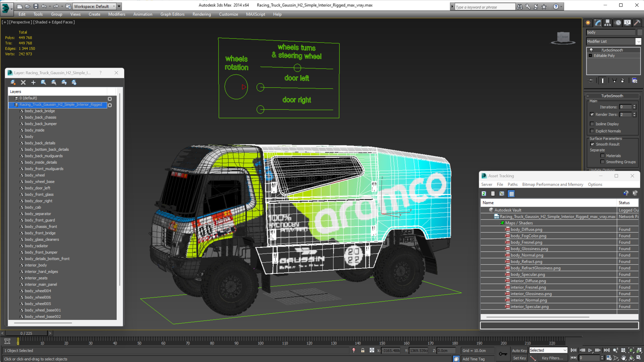Open the Rendering menu
Image resolution: width=644 pixels, height=362 pixels.
pyautogui.click(x=202, y=14)
